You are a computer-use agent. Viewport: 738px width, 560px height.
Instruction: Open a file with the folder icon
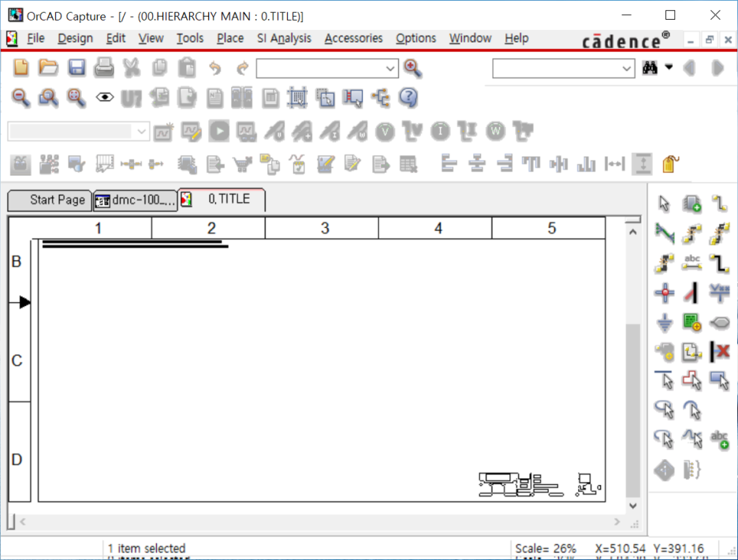48,69
